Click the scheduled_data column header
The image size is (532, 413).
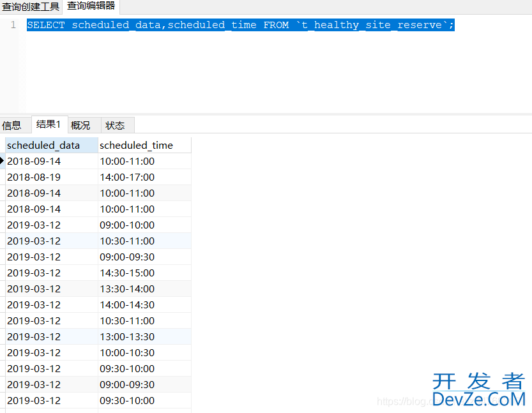[43, 145]
